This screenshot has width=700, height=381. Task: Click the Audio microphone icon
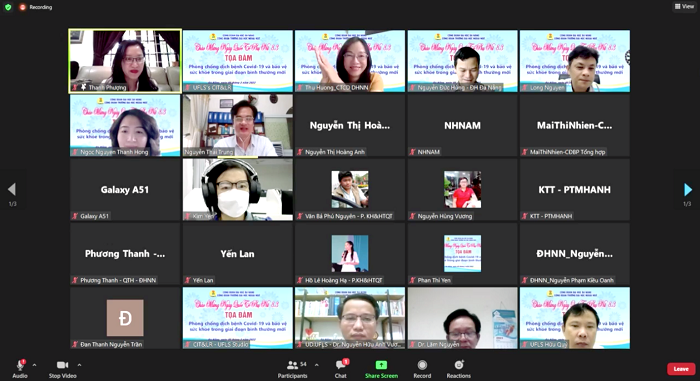[x=20, y=365]
